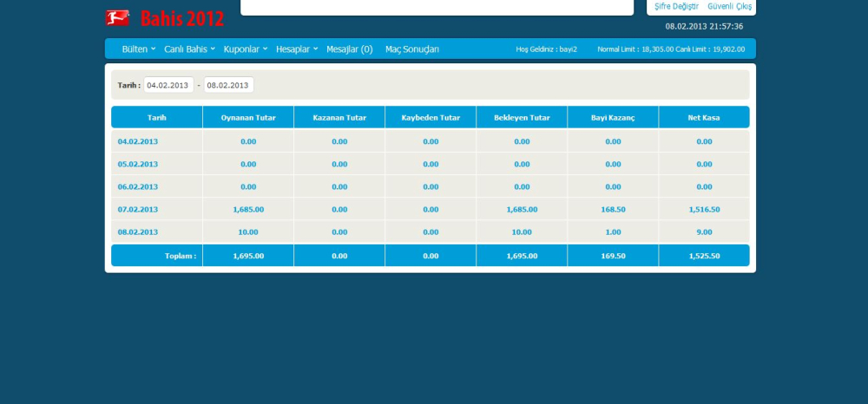Click the Toplam label in totals row
Viewport: 868px width, 404px height.
pyautogui.click(x=181, y=256)
